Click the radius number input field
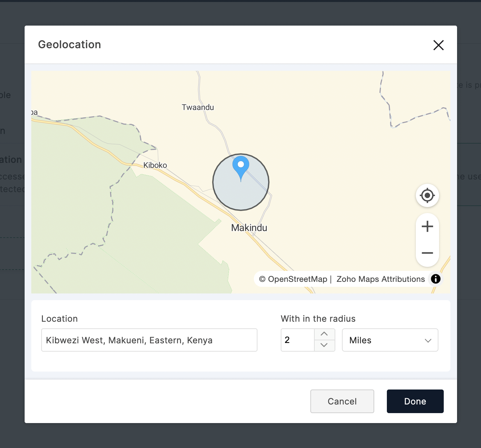This screenshot has height=448, width=481. [298, 340]
